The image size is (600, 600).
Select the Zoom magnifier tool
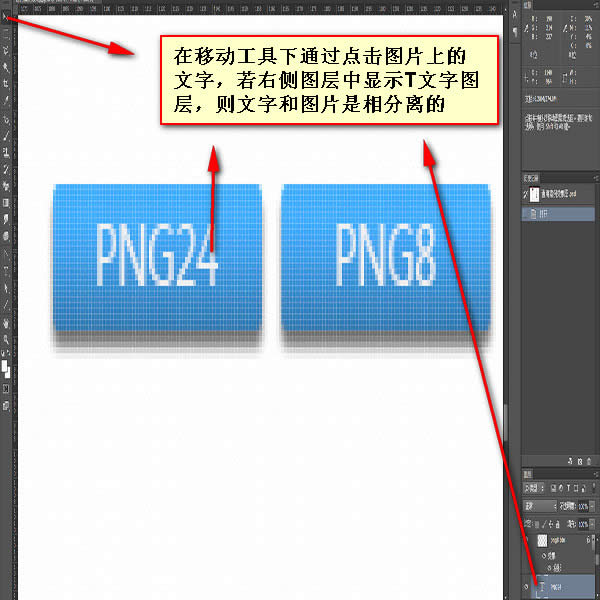point(6,339)
